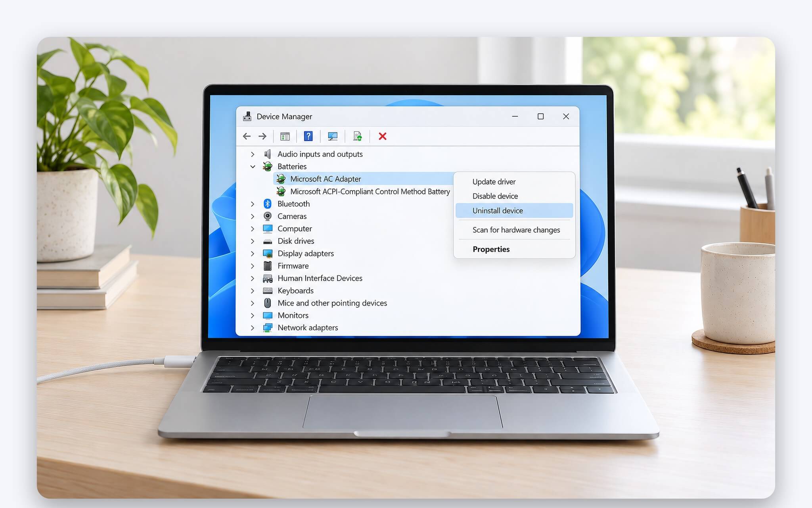Click the drive icon next to Disk drives
Image resolution: width=812 pixels, height=508 pixels.
tap(268, 241)
